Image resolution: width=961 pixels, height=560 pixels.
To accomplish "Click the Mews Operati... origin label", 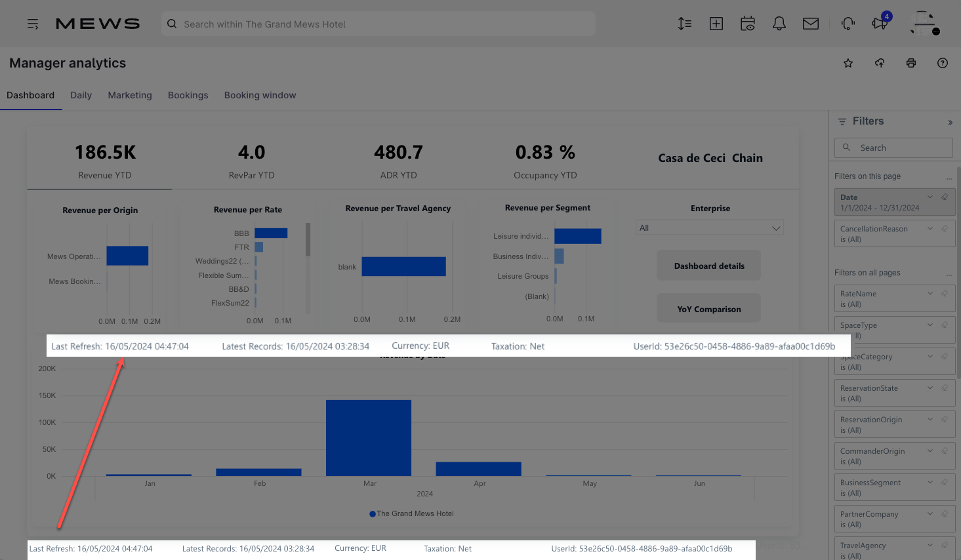I will 74,256.
